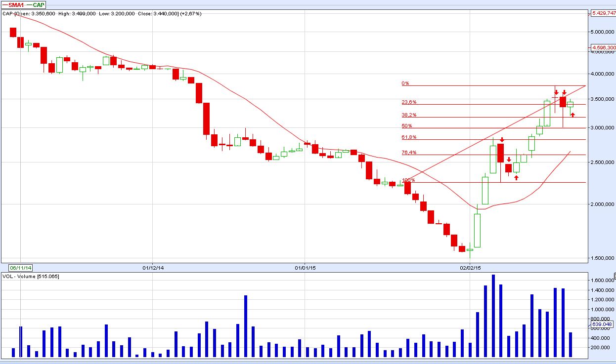Click the 01/01/15 date axis label
The width and height of the screenshot is (616, 364).
[305, 268]
